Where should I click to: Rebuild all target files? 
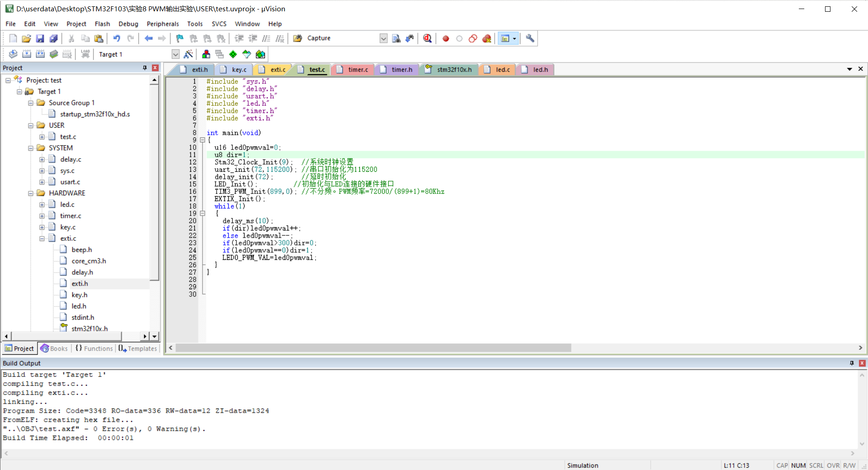click(40, 54)
